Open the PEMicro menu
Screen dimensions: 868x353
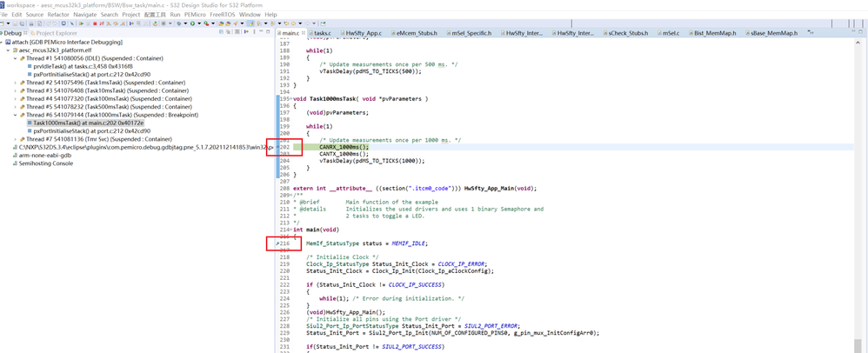[x=195, y=15]
